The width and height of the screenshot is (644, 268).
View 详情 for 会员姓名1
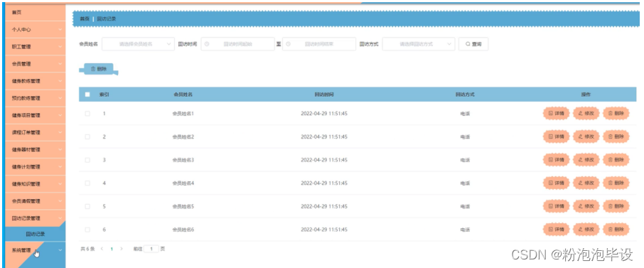[x=556, y=114]
